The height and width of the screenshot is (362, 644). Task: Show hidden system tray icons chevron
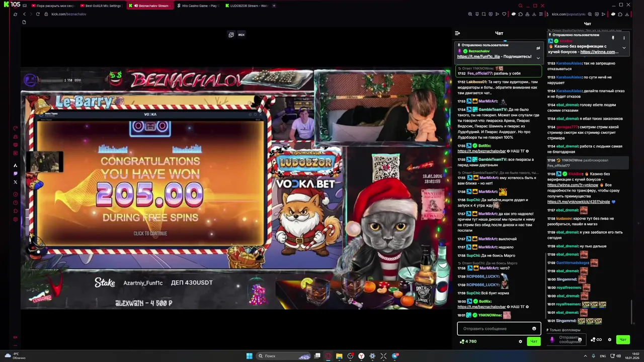pos(586,356)
